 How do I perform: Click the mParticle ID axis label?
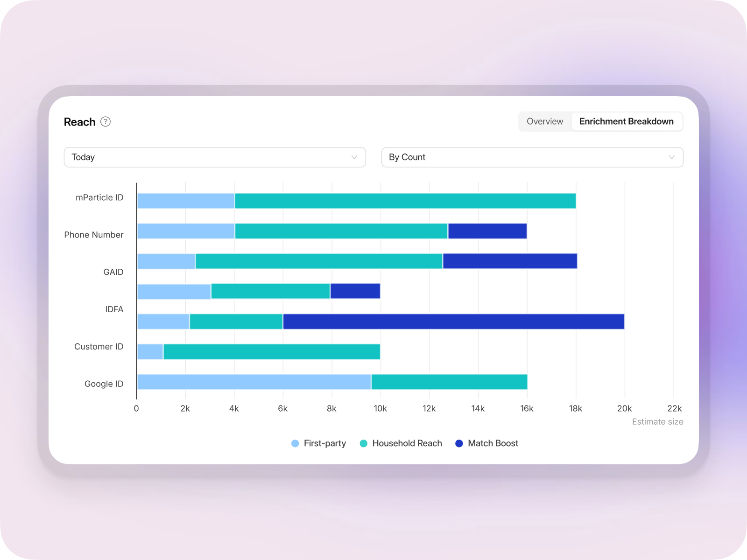99,197
